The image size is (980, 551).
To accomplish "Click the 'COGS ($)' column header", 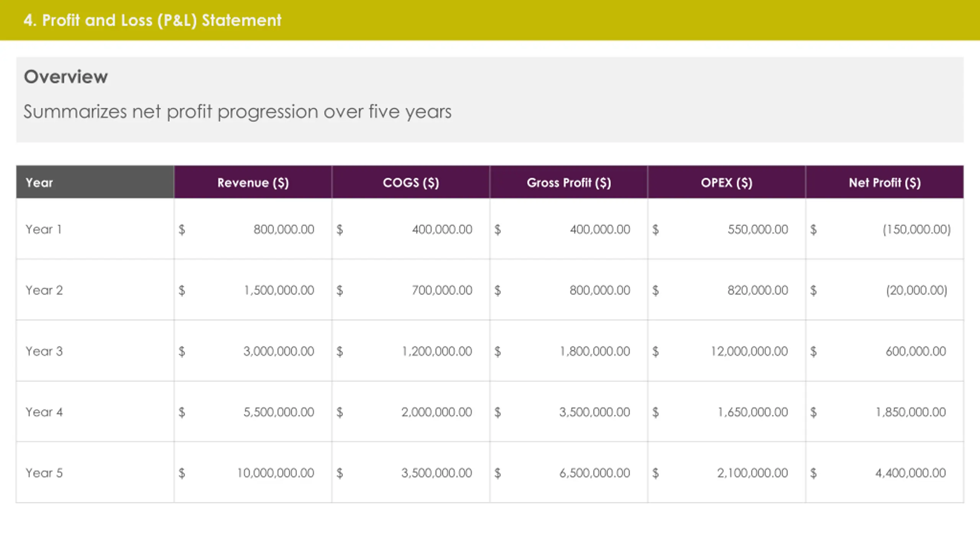I will pyautogui.click(x=411, y=183).
